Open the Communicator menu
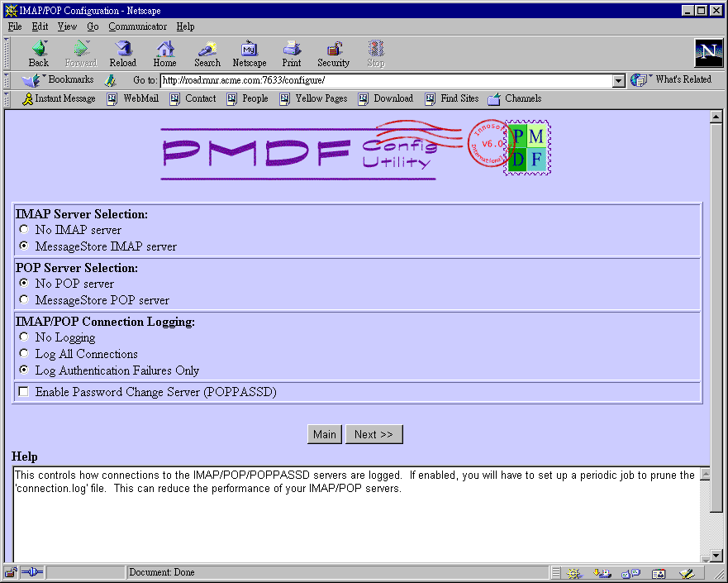 (137, 26)
